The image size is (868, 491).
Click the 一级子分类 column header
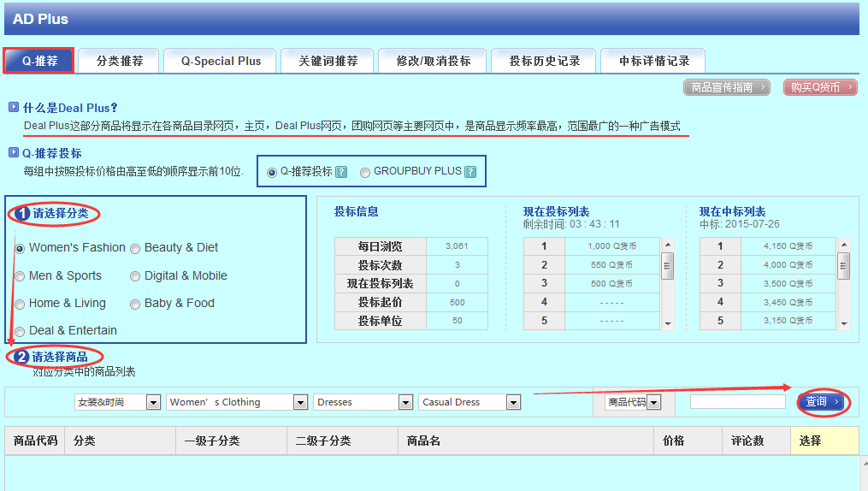(231, 441)
